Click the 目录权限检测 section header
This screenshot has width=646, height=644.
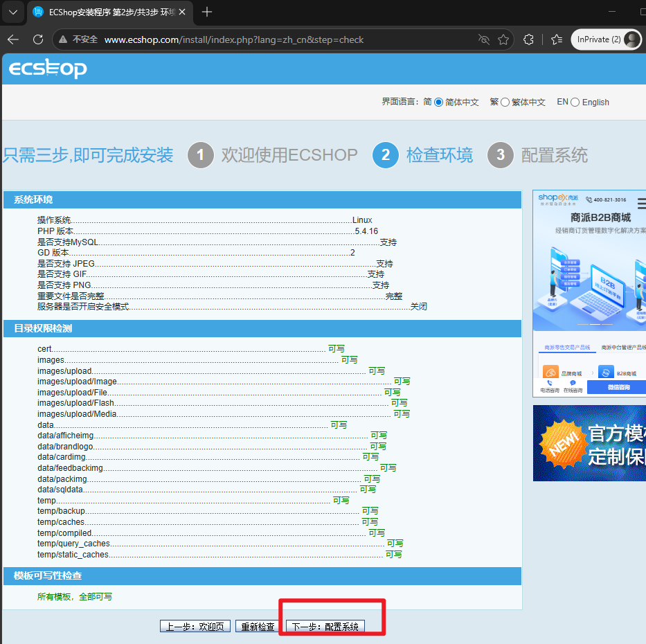pos(262,328)
